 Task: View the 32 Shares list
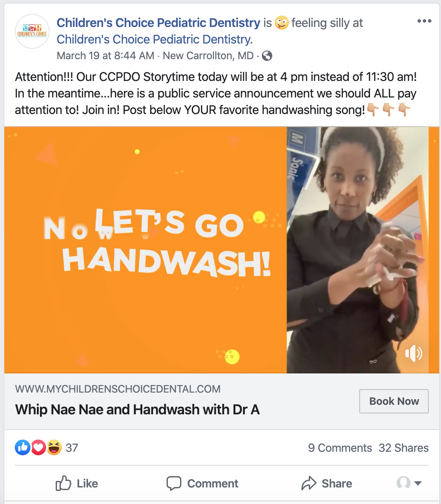pyautogui.click(x=404, y=448)
